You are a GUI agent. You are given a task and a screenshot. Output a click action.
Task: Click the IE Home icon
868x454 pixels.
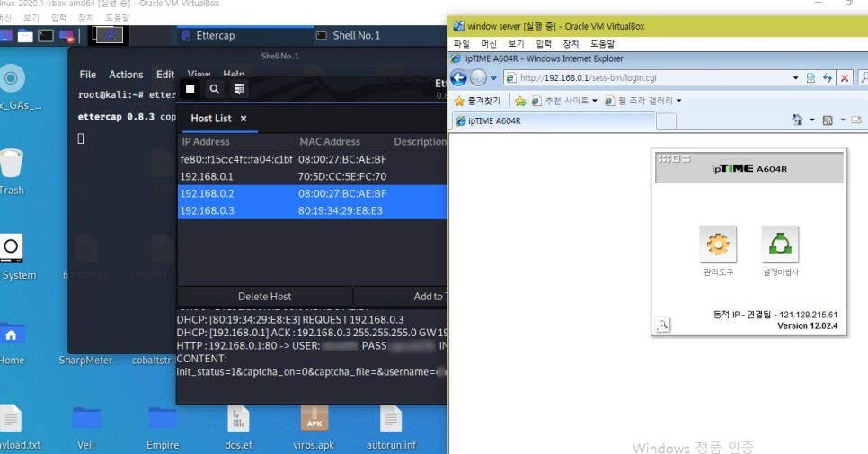[x=797, y=120]
